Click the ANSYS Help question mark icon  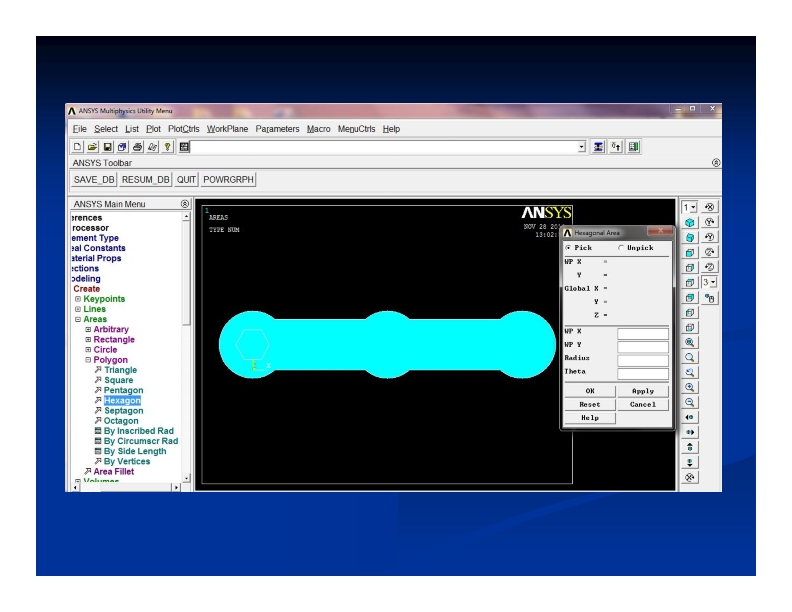point(167,147)
